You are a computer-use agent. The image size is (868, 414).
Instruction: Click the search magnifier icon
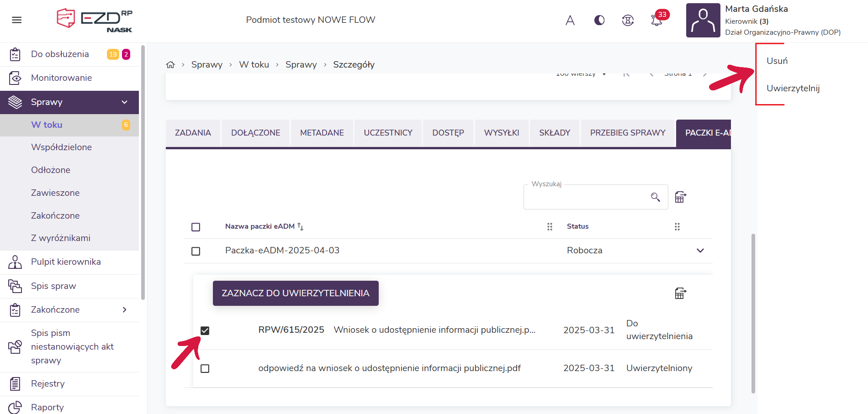tap(655, 197)
